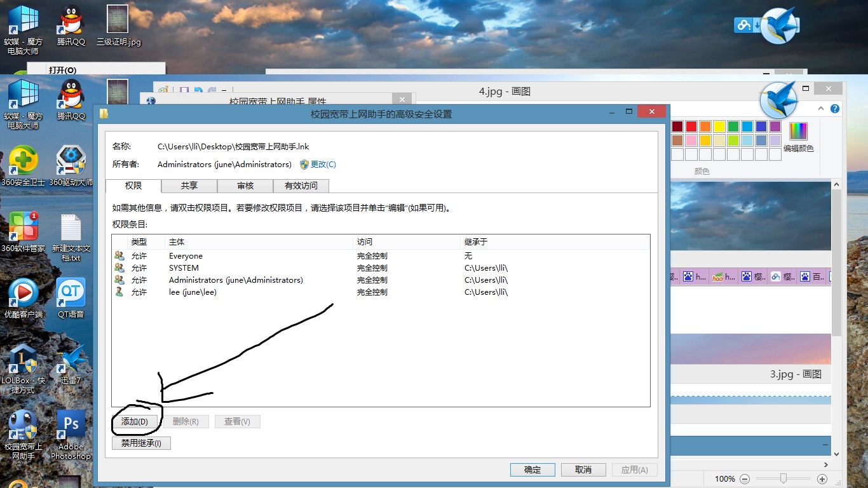Click the 访问 column header
This screenshot has height=488, width=868.
coord(407,242)
